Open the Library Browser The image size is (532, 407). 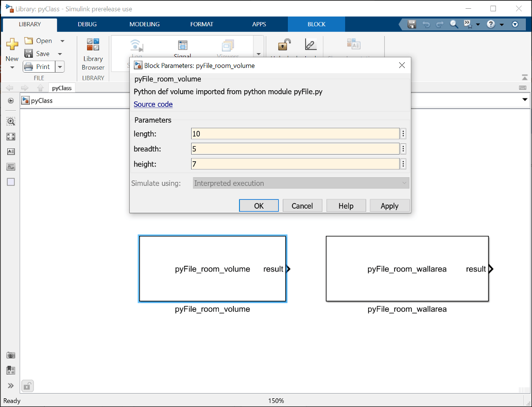(93, 54)
